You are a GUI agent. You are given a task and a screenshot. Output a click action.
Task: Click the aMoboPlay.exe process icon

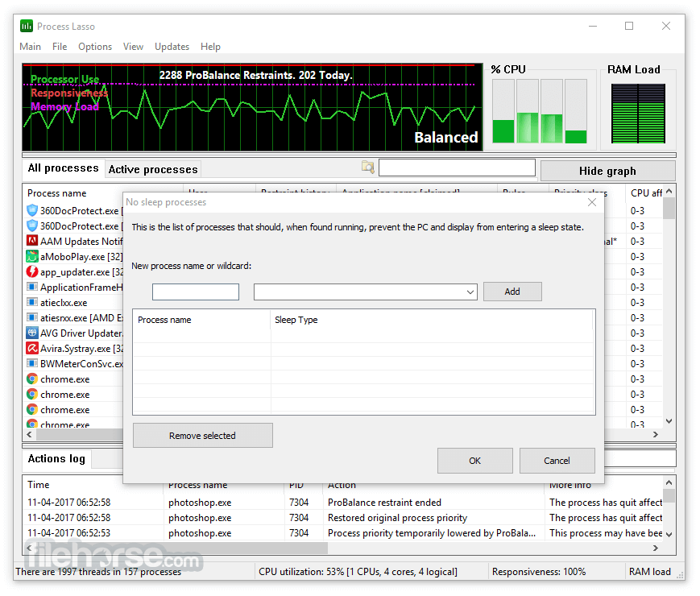(31, 256)
